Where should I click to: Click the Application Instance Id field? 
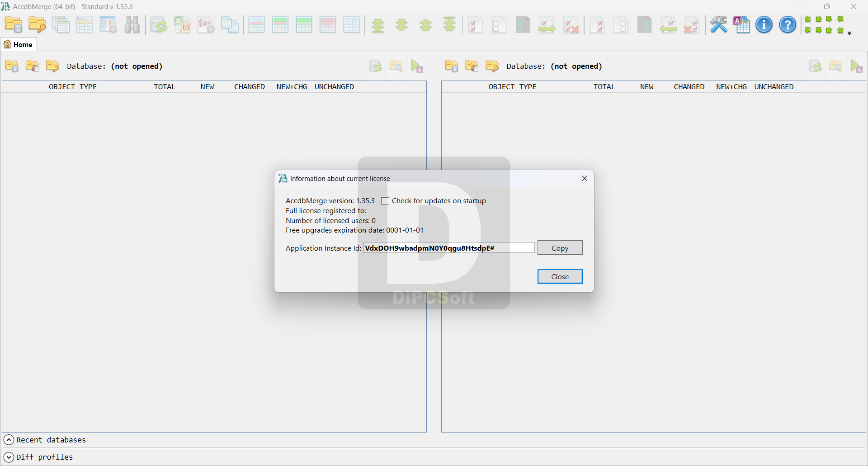pos(449,248)
